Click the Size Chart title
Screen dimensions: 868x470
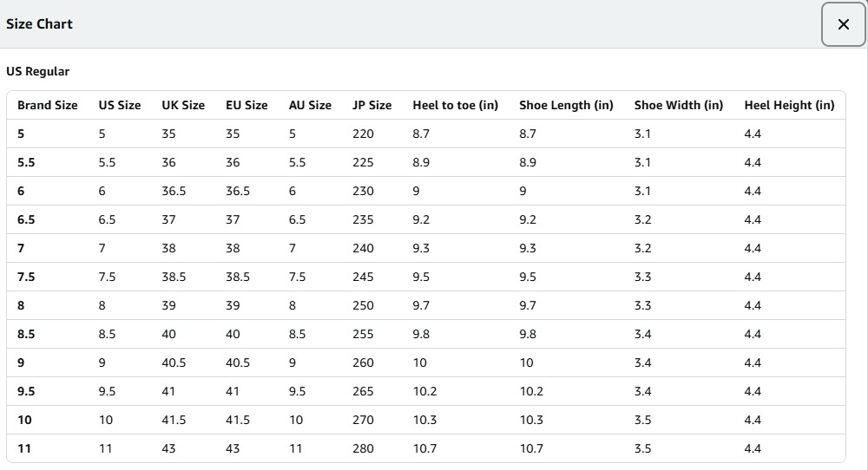point(39,24)
